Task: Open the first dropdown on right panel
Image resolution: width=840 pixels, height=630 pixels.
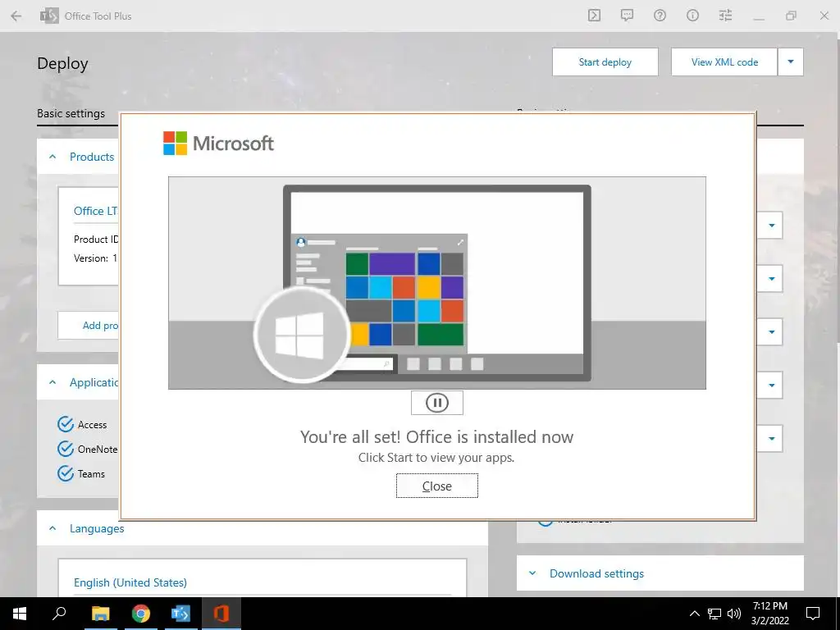Action: coord(771,226)
